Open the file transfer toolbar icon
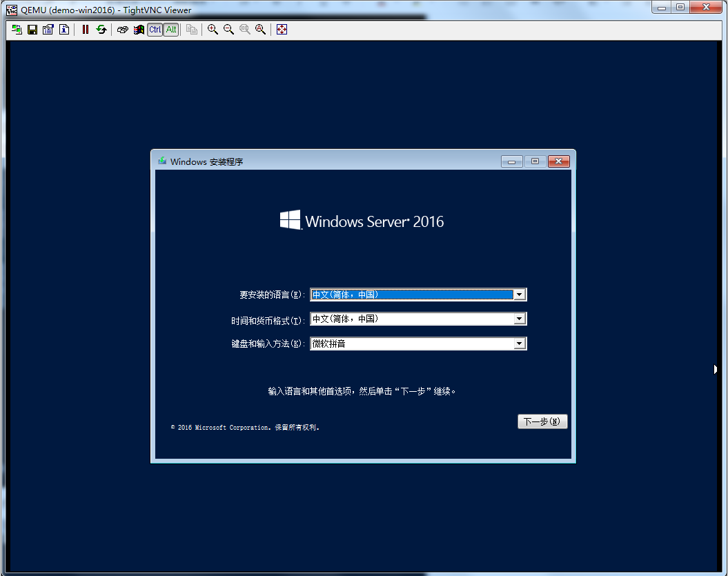 tap(192, 30)
